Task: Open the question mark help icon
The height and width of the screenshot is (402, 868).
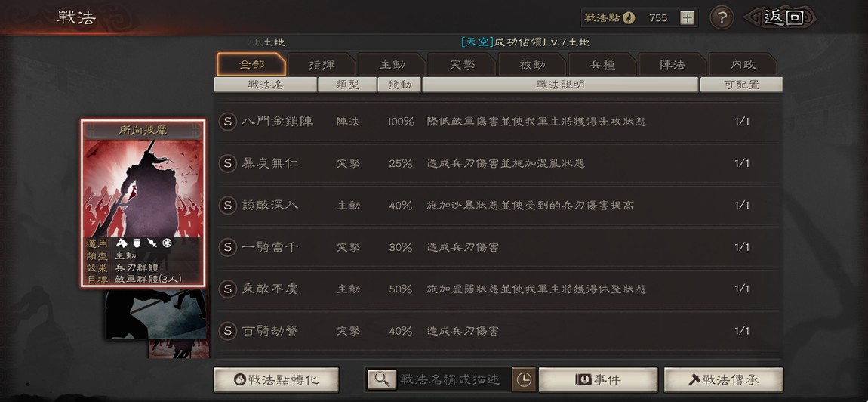Action: [x=722, y=17]
